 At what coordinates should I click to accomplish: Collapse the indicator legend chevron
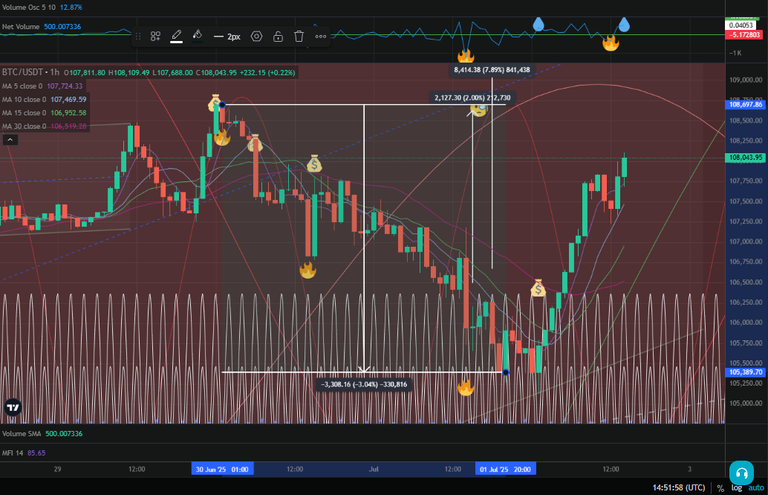pos(10,140)
